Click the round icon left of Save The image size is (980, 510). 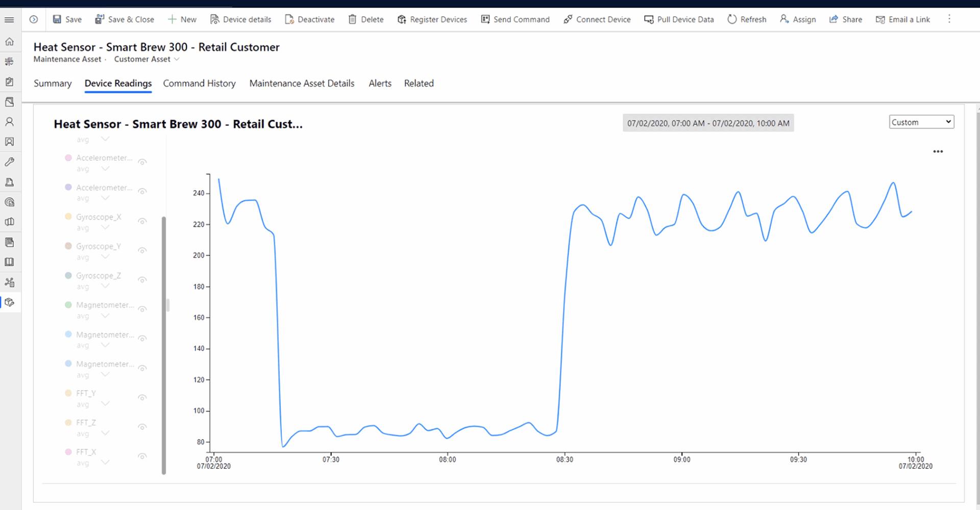tap(34, 19)
